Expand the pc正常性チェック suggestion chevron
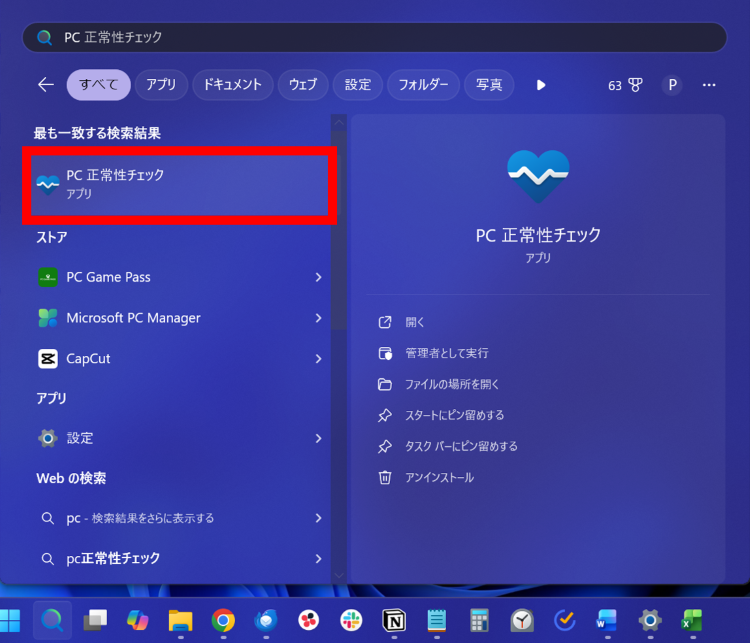The height and width of the screenshot is (643, 750). tap(318, 558)
